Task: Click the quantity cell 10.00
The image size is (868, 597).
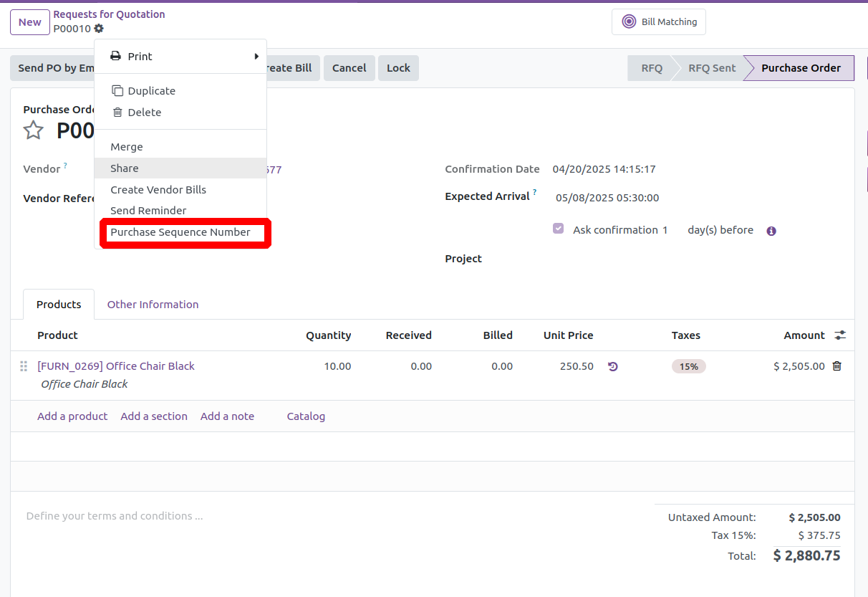Action: point(337,366)
